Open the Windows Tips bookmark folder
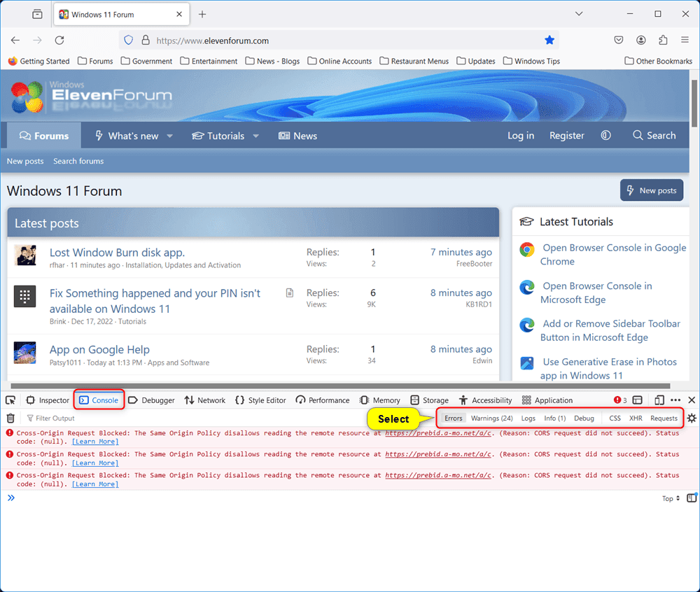 click(x=531, y=61)
